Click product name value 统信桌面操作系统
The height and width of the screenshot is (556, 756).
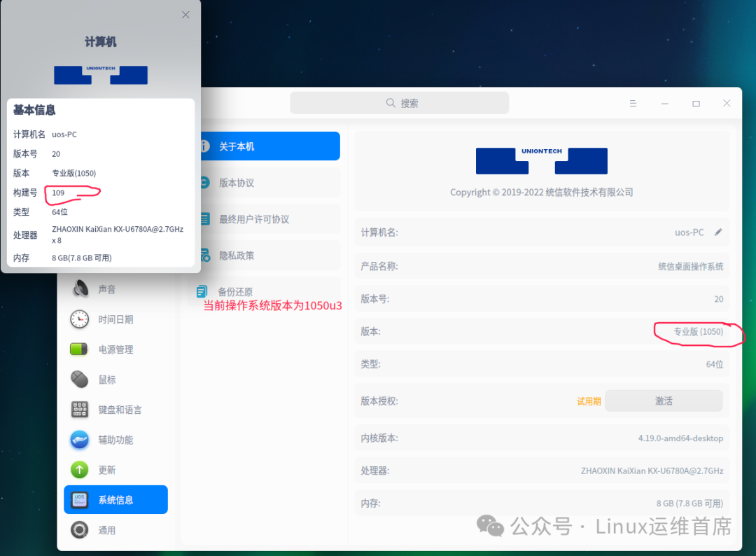690,266
